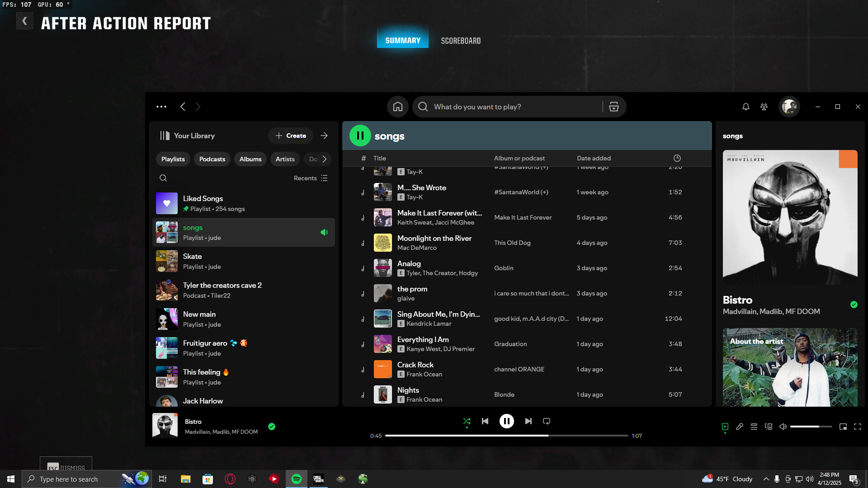This screenshot has height=488, width=868.
Task: Expand Your Library with the arrow
Action: click(324, 136)
